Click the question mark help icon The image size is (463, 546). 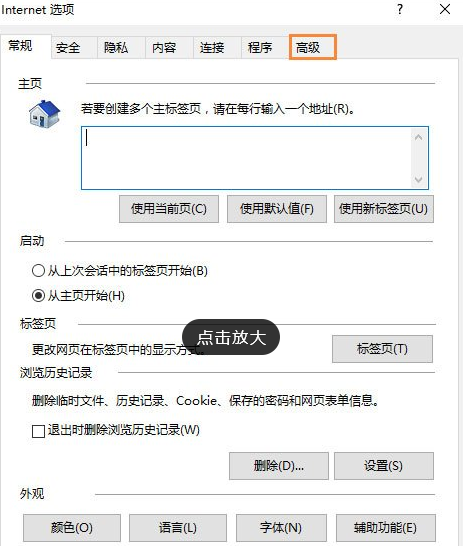tap(400, 9)
